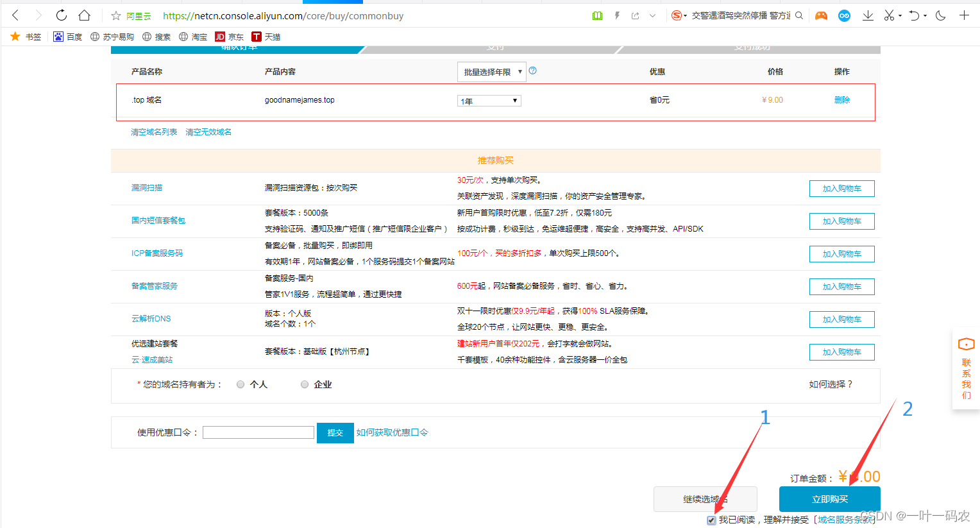The width and height of the screenshot is (980, 528).
Task: Click the magnifier search icon
Action: [x=799, y=15]
